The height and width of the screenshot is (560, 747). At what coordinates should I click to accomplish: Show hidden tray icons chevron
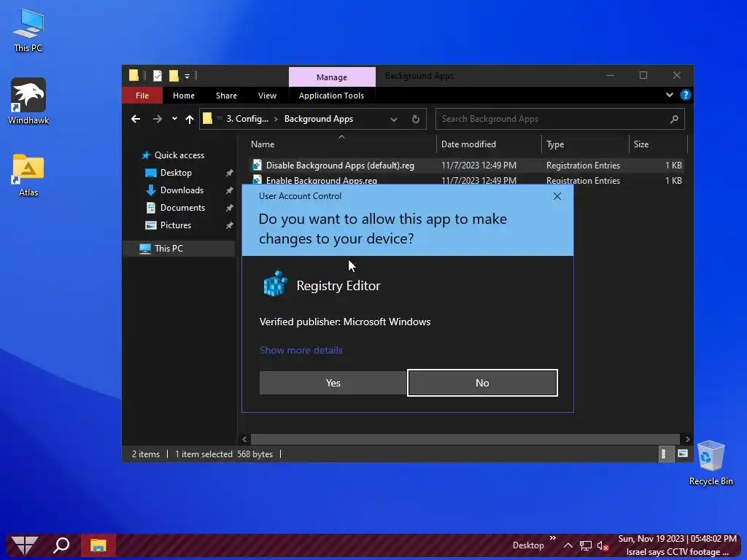coord(568,545)
